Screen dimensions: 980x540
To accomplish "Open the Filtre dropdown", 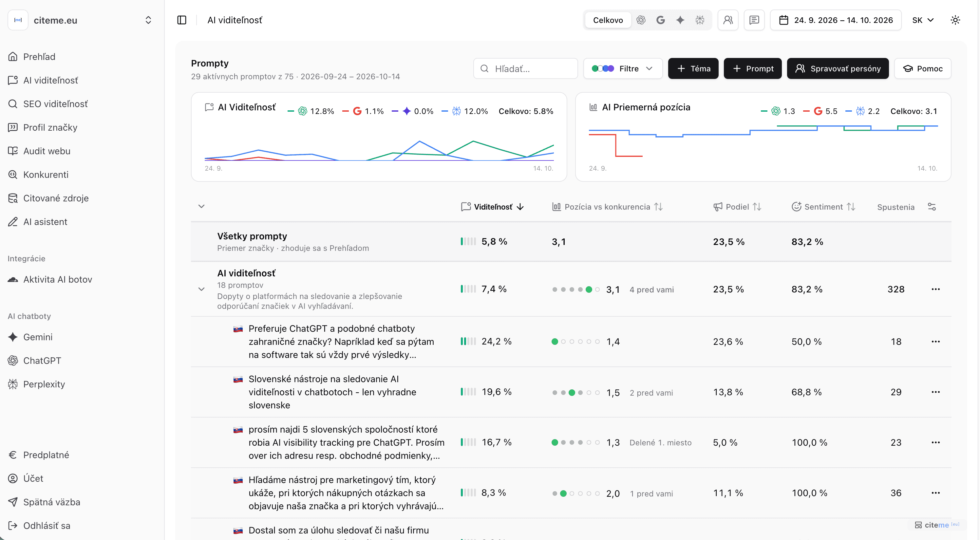I will (623, 68).
